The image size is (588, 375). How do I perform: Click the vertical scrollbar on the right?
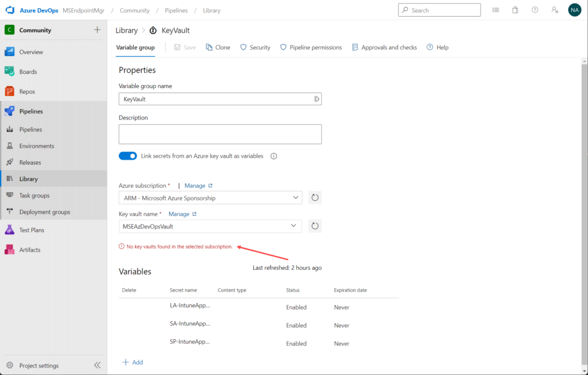coord(584,214)
